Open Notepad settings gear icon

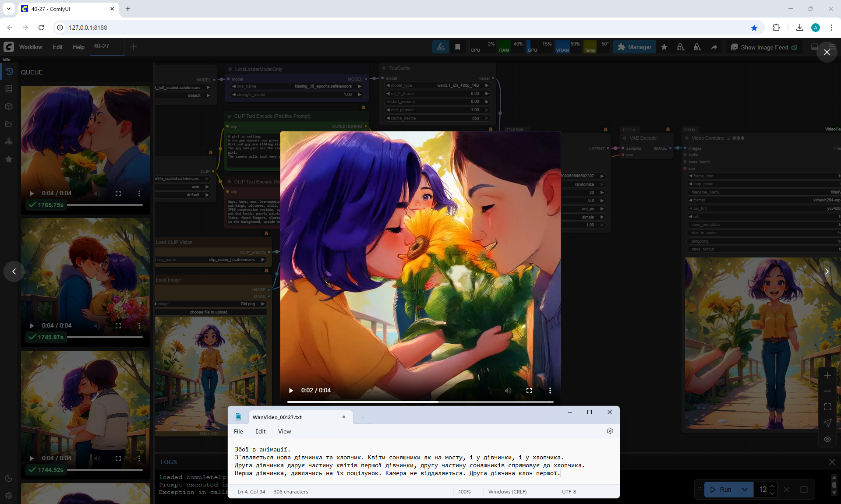(609, 431)
